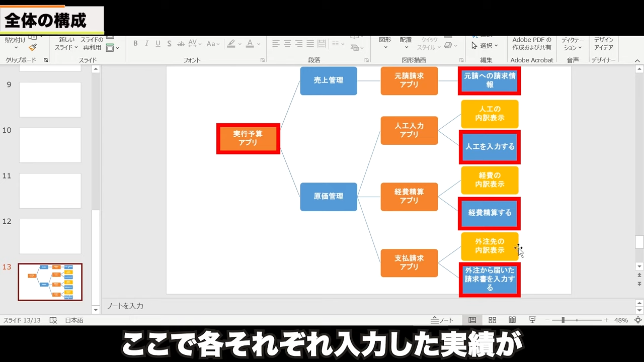This screenshot has width=644, height=362.
Task: Expand the 選択 dropdown in editing group
Action: point(485,46)
